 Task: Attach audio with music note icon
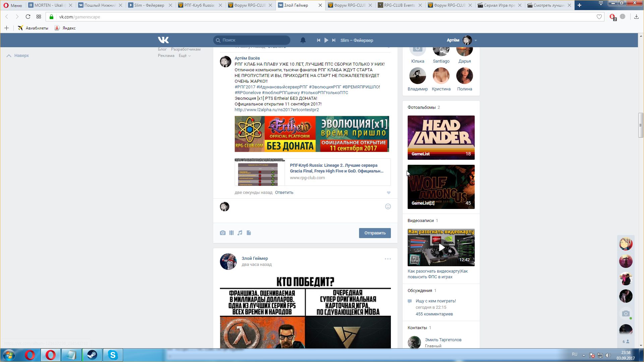[x=240, y=233]
